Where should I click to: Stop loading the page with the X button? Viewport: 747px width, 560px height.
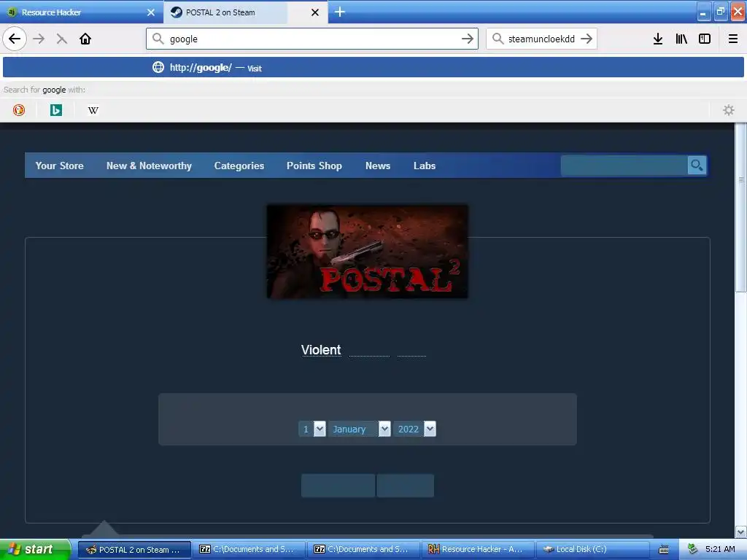pyautogui.click(x=61, y=39)
